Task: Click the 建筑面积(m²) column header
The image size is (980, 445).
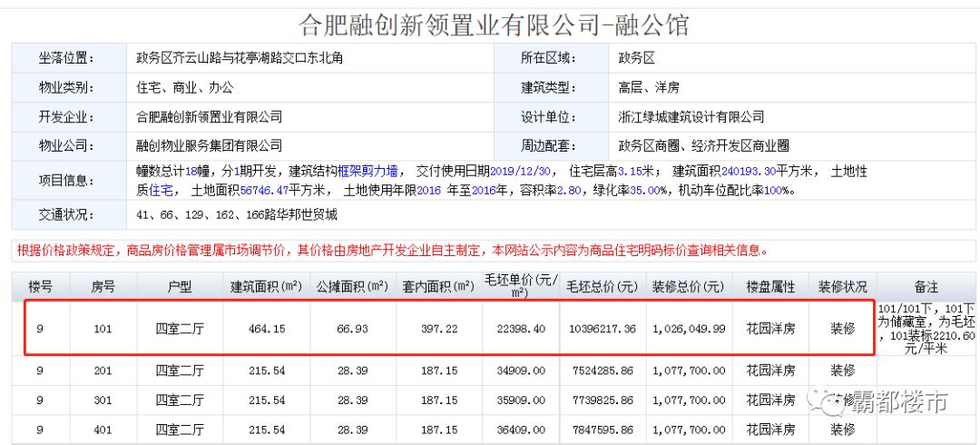Action: click(266, 287)
